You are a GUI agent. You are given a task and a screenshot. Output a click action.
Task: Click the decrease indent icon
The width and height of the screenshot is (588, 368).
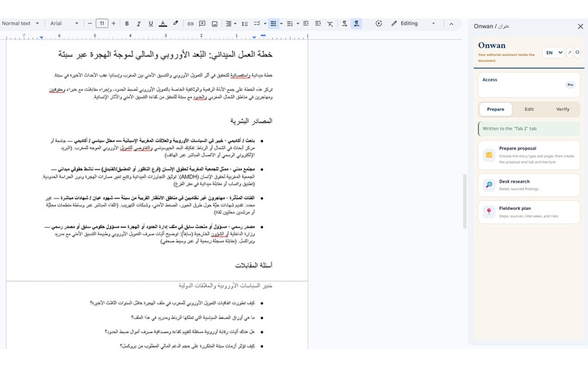pos(306,23)
